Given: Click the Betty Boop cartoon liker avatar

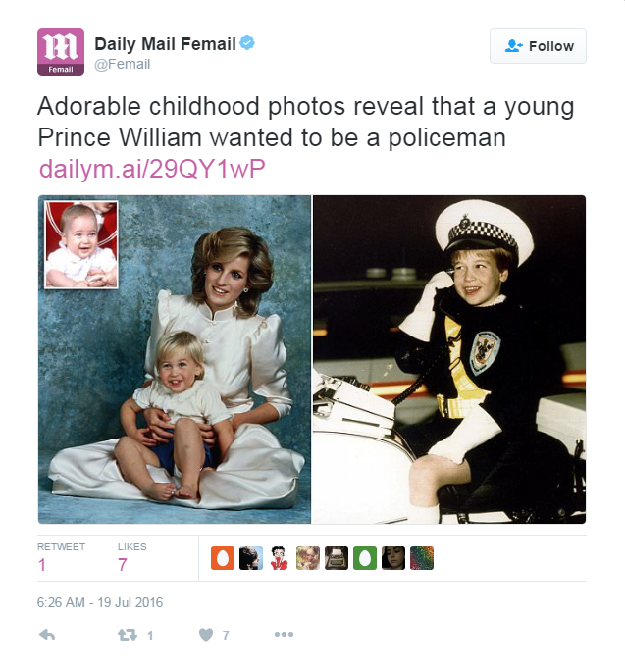Looking at the screenshot, I should point(280,558).
